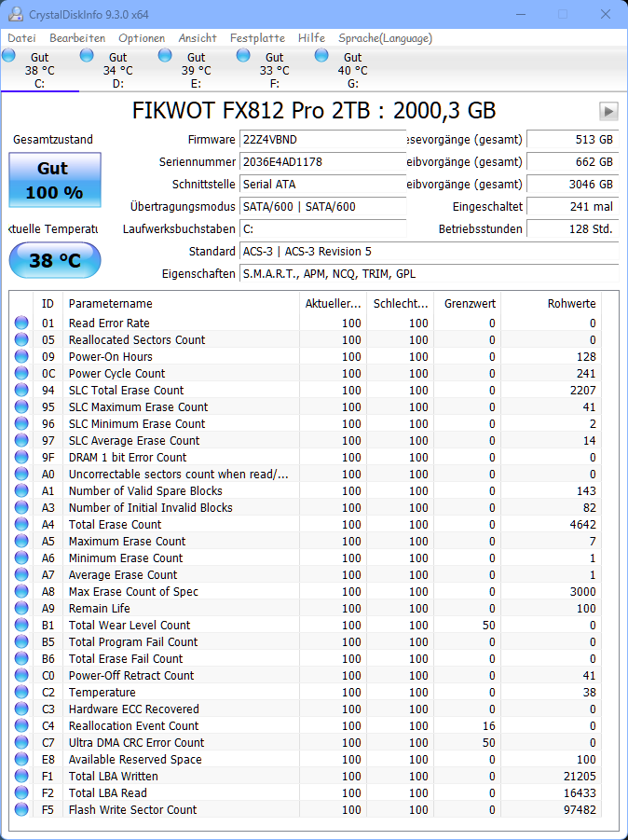Click status icon for Remain Life
Viewport: 628px width, 840px height.
click(21, 608)
